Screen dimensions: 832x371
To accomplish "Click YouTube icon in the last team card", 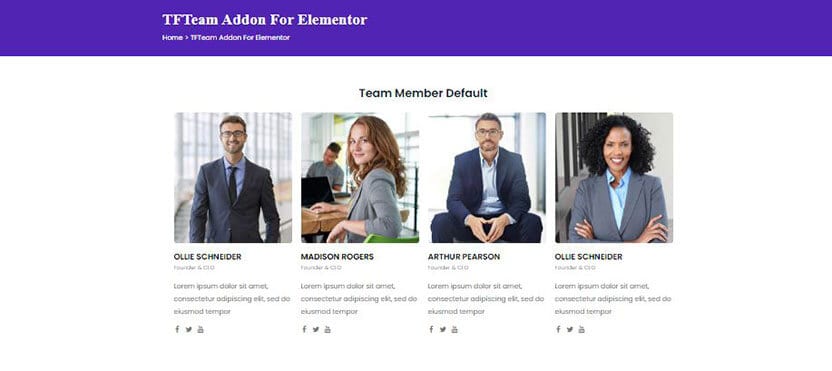I will (x=582, y=329).
